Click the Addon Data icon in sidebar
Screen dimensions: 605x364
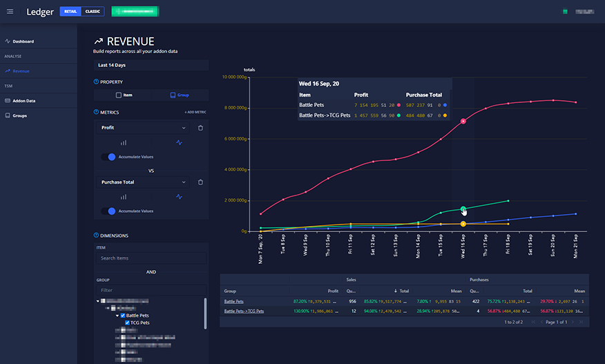(8, 101)
